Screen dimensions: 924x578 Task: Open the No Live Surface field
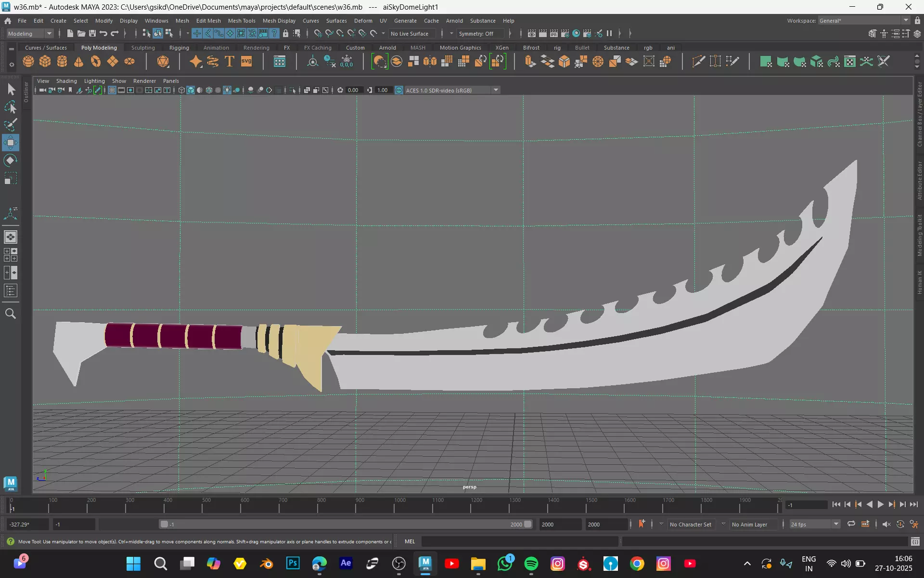(412, 33)
